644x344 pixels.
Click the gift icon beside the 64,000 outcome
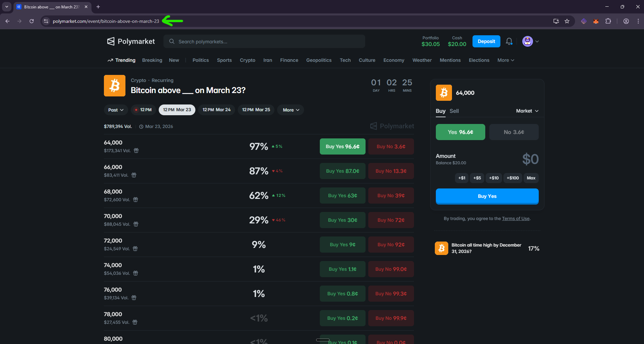point(136,150)
